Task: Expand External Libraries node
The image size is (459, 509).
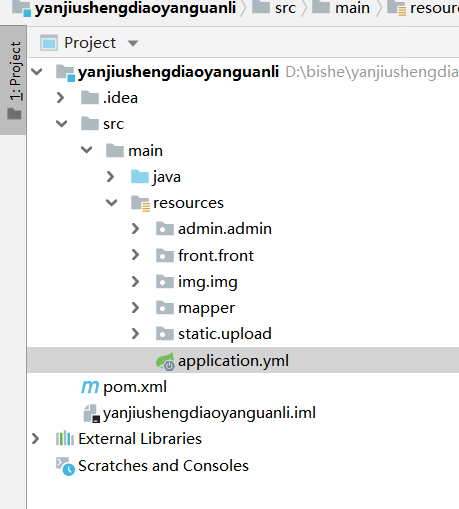Action: (35, 439)
